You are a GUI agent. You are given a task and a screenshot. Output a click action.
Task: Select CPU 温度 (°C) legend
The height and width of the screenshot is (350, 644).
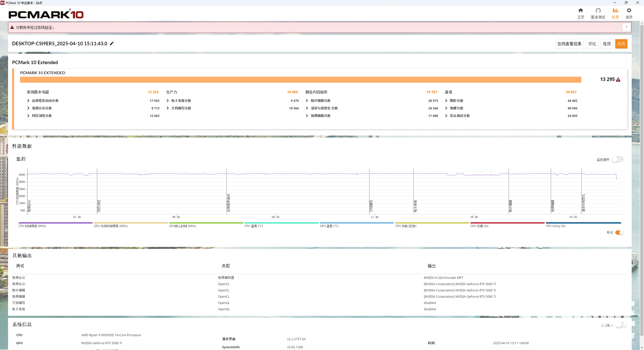(x=281, y=225)
